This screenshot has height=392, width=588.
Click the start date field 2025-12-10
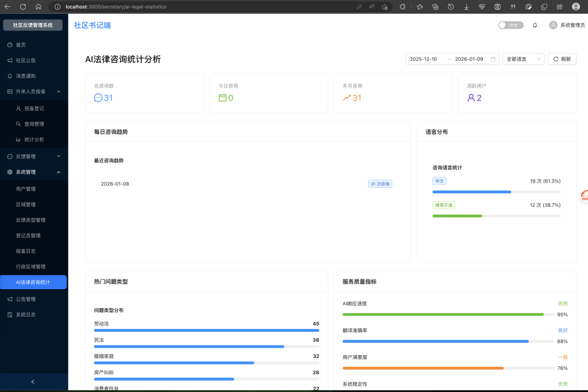point(423,59)
